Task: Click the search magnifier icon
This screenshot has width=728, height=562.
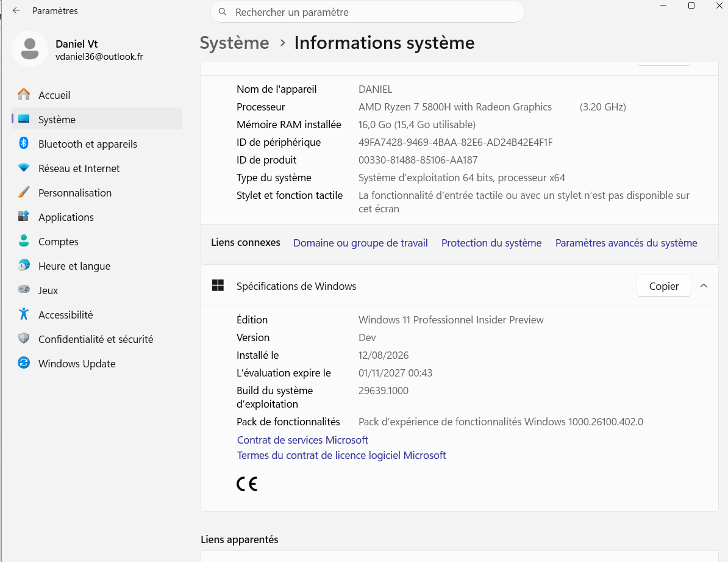Action: point(223,12)
